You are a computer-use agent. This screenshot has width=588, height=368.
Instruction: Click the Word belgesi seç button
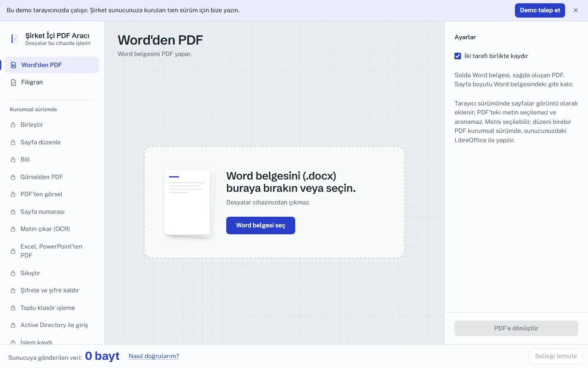coord(261,225)
